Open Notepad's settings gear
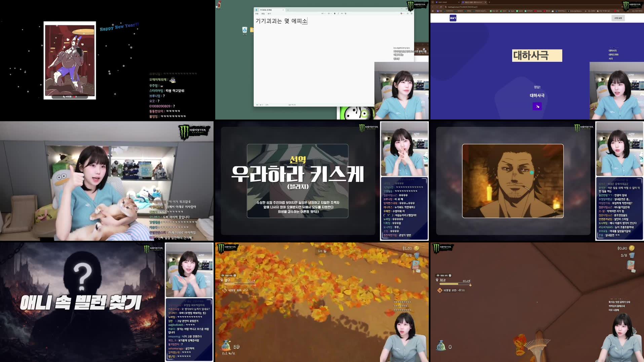The width and height of the screenshot is (644, 362). 412,13
